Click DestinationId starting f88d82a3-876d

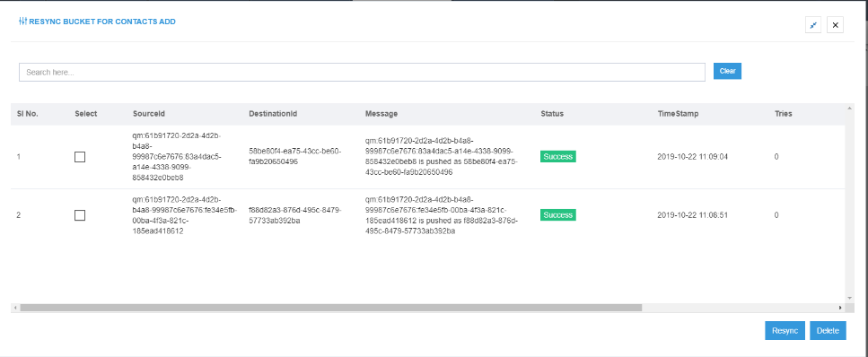point(295,214)
